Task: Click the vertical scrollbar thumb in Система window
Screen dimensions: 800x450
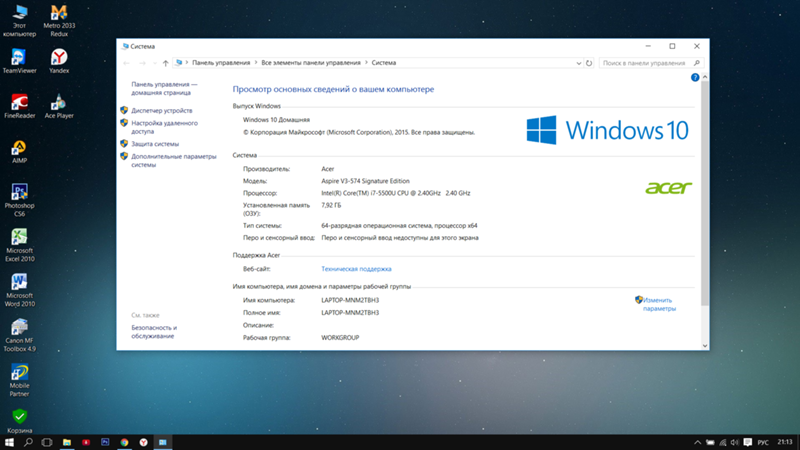Action: (705, 193)
